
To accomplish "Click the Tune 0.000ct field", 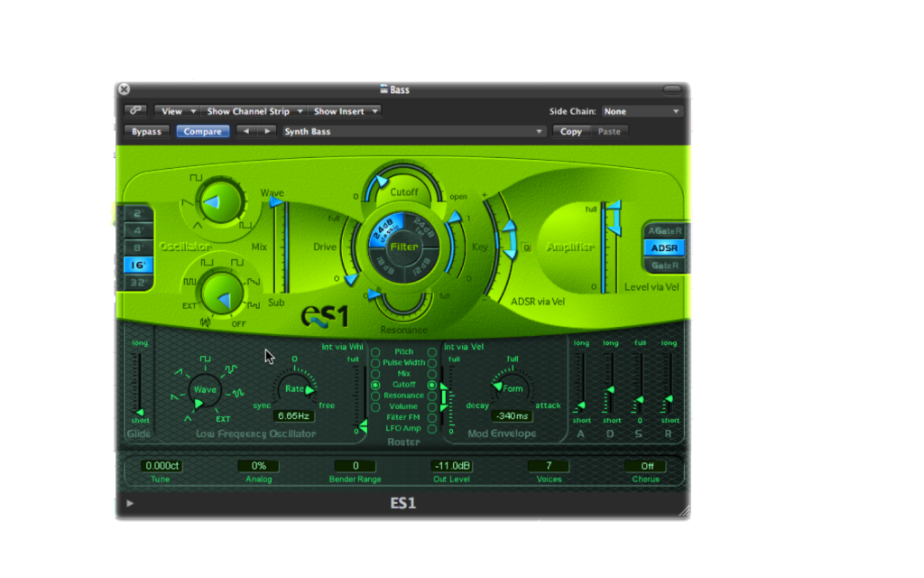I will [x=162, y=466].
